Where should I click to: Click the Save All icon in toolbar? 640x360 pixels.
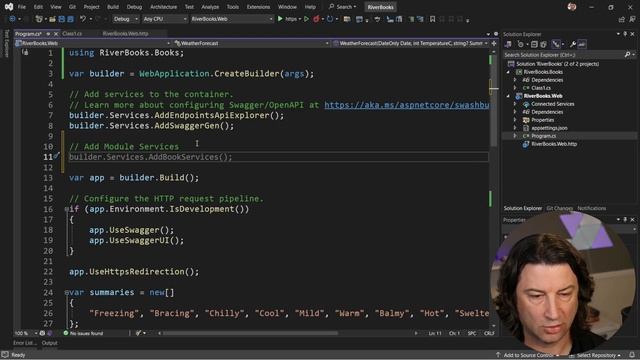click(70, 19)
